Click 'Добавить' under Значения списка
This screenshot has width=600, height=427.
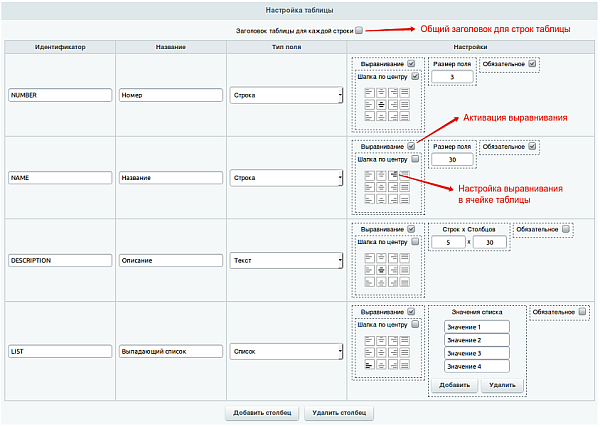[x=452, y=385]
